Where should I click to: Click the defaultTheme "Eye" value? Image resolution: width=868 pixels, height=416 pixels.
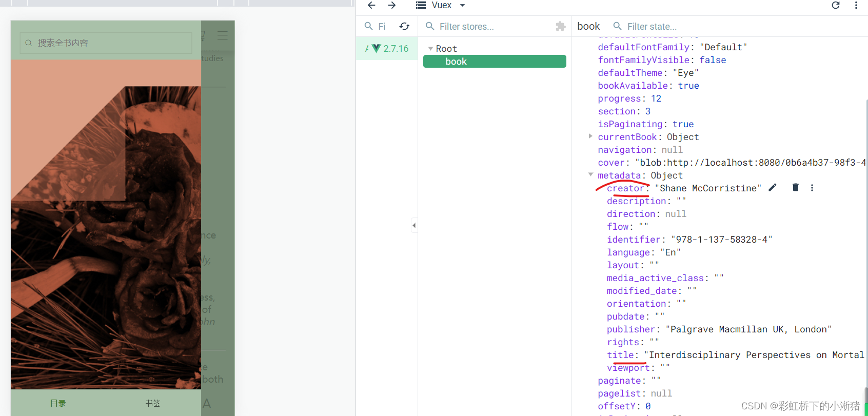pos(686,73)
